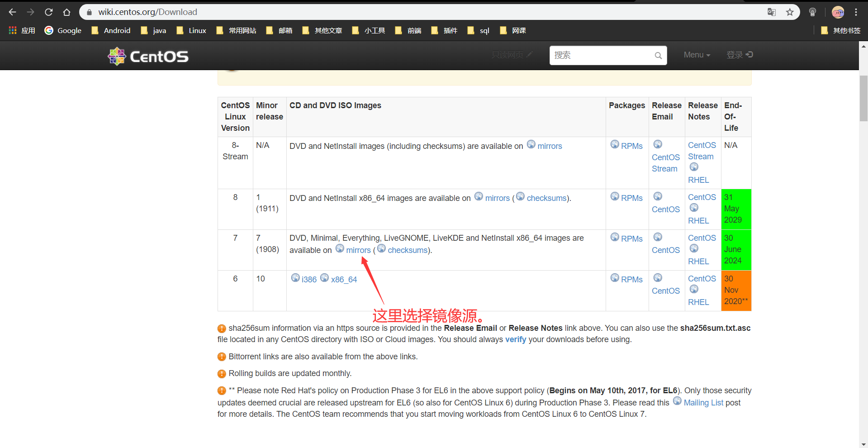
Task: Open RPMs link in the 8-Stream row
Action: click(631, 146)
